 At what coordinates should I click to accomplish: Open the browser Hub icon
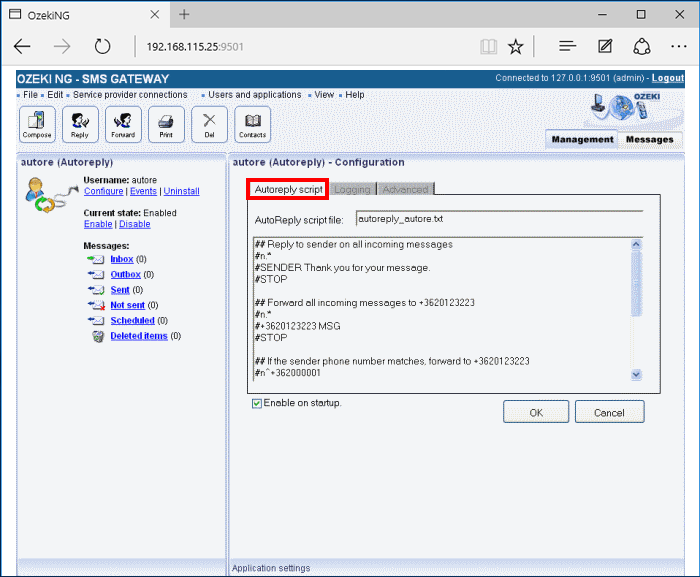tap(567, 46)
